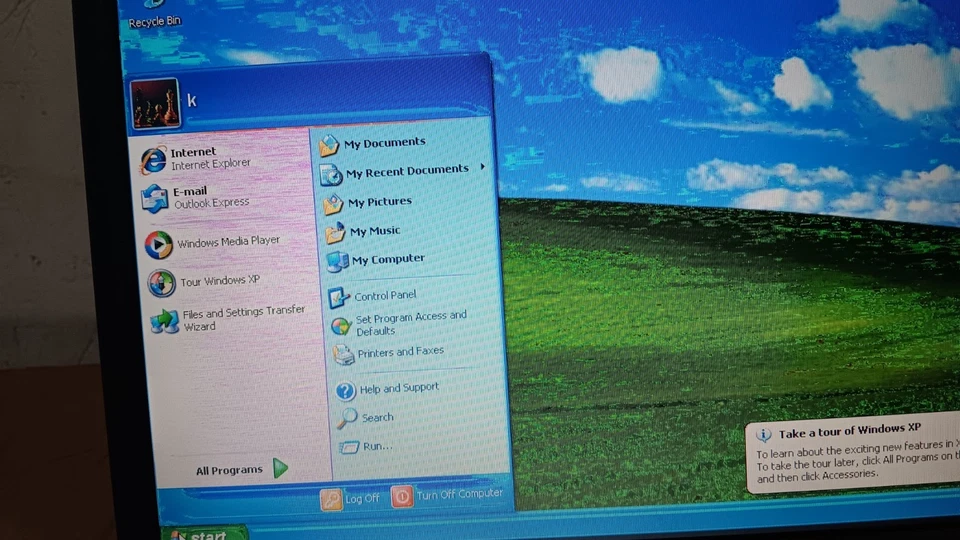Click the Internet label in Start menu
The height and width of the screenshot is (540, 960).
pyautogui.click(x=193, y=152)
